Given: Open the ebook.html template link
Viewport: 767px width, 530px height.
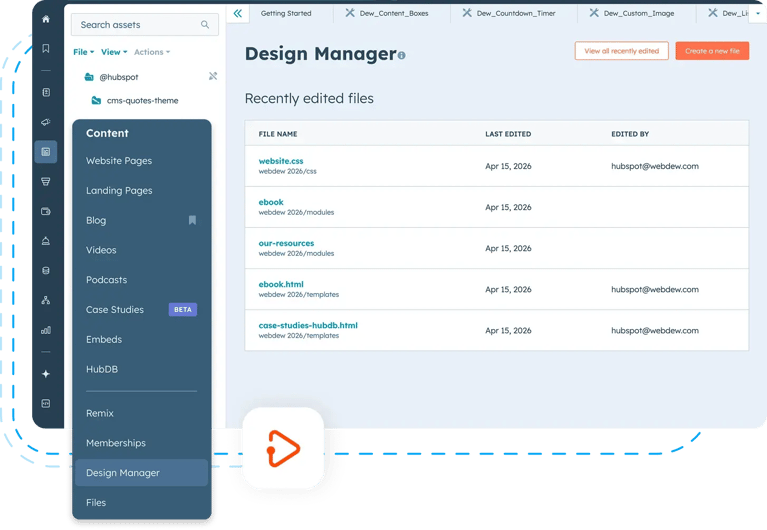Looking at the screenshot, I should tap(281, 284).
